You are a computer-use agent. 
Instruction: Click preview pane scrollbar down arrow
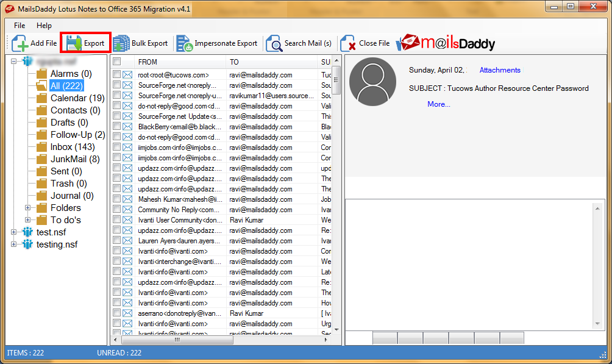[597, 323]
